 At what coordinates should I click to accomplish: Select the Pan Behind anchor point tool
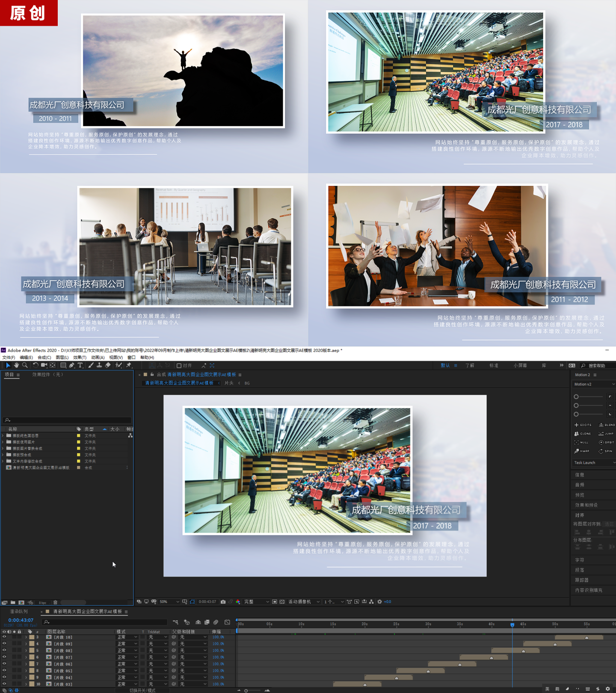point(53,365)
